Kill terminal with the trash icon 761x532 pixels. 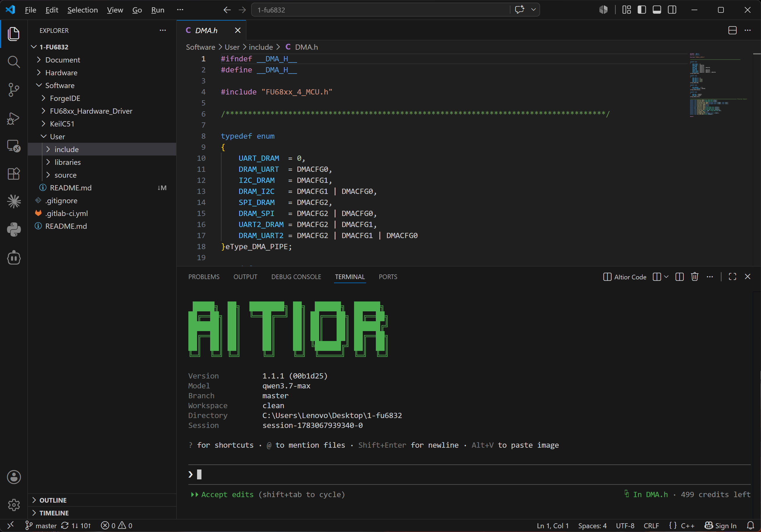tap(694, 277)
